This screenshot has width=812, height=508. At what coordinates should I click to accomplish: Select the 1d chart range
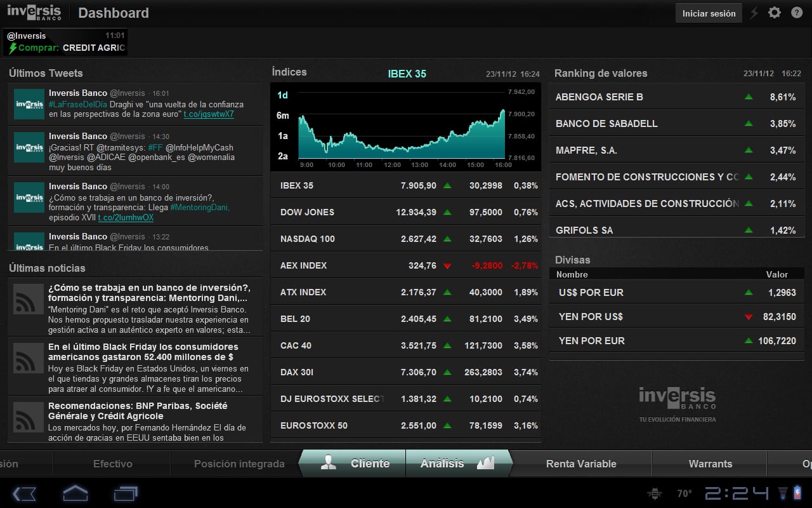(x=282, y=95)
